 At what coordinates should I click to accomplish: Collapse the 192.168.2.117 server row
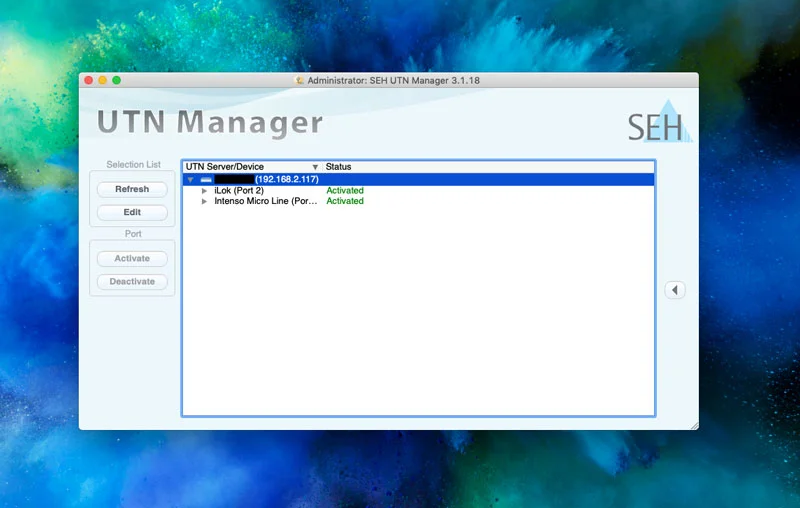(190, 180)
